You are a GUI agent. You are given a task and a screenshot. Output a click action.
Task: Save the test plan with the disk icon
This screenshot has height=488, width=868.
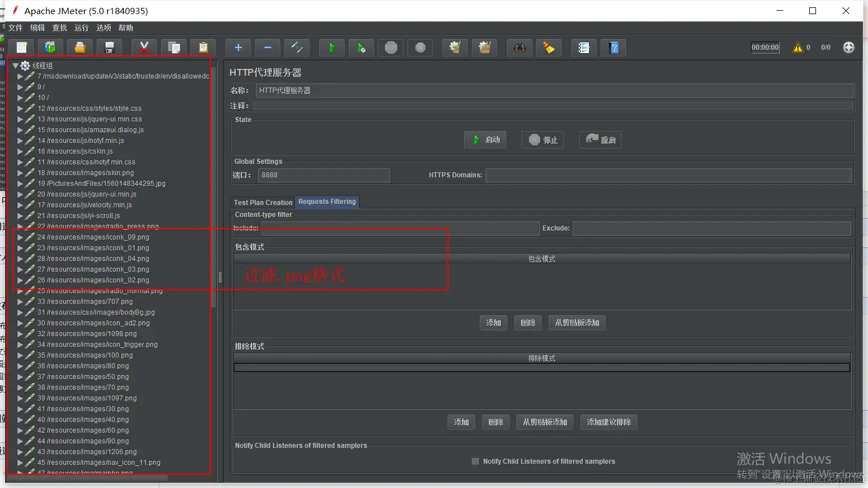(x=110, y=48)
